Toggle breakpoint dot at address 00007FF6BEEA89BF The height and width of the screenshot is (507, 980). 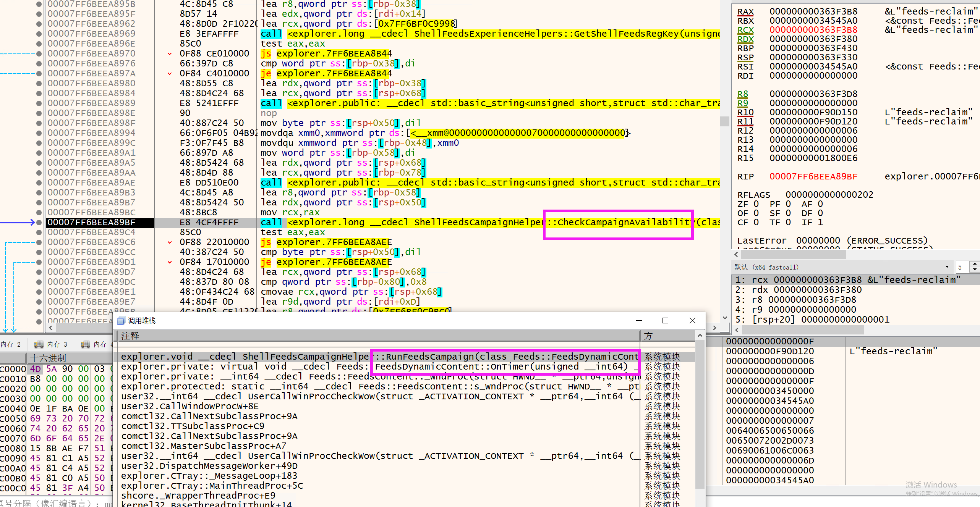click(39, 223)
